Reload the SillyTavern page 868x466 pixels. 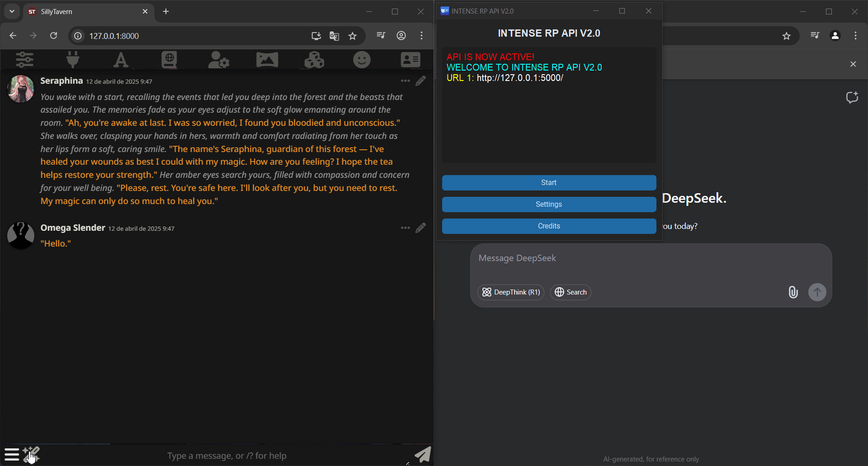coord(53,36)
